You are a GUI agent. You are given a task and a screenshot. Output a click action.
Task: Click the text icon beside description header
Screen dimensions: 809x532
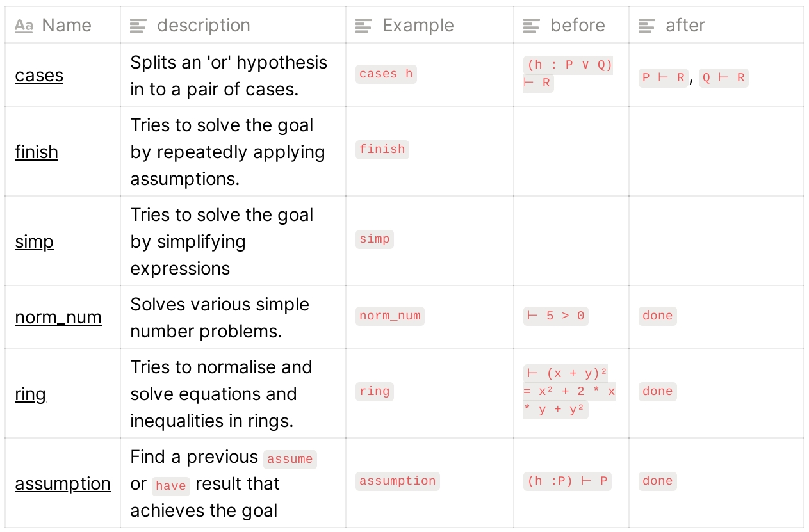pyautogui.click(x=138, y=26)
